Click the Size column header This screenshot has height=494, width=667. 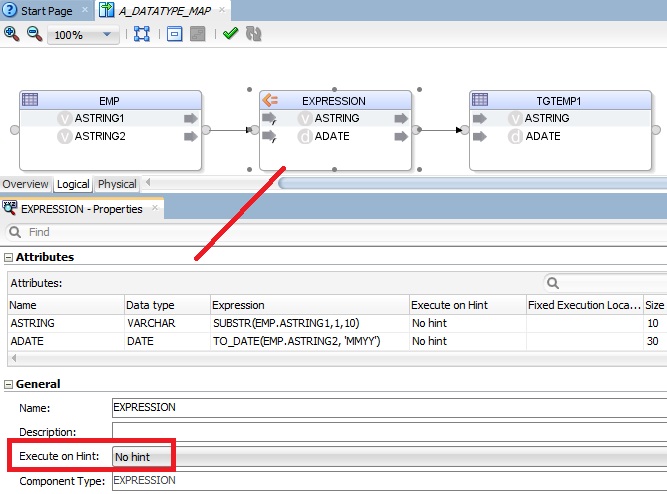[655, 305]
